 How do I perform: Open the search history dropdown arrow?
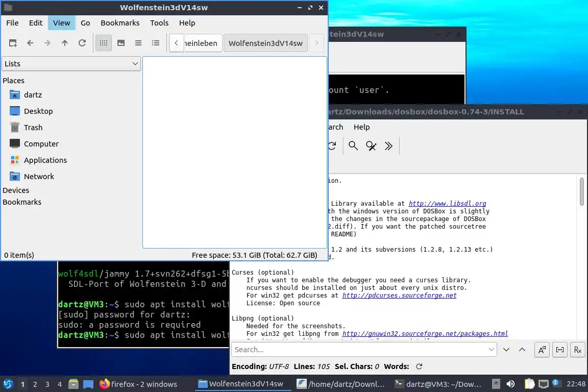(x=491, y=350)
